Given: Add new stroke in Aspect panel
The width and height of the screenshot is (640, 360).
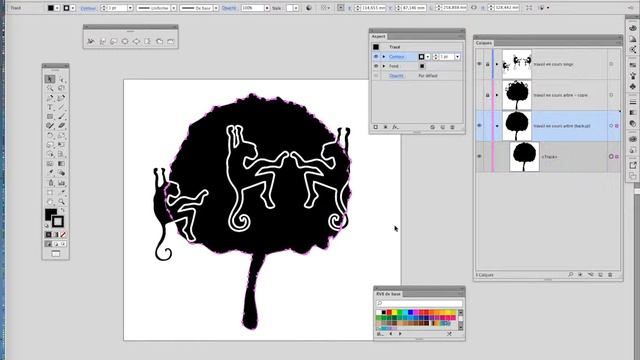Looking at the screenshot, I should tap(376, 127).
